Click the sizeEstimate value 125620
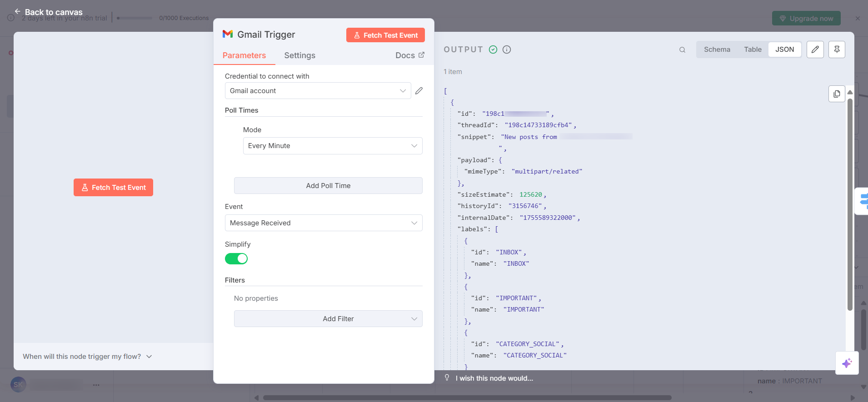868x402 pixels. (531, 195)
